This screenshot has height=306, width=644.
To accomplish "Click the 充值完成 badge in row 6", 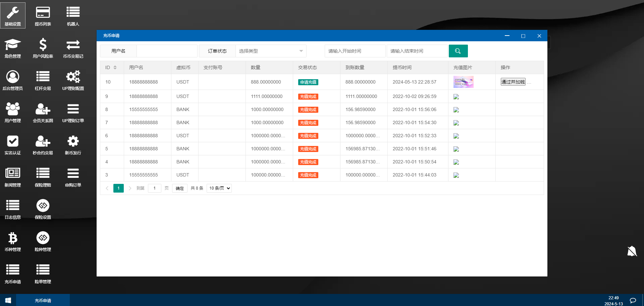I will coord(308,136).
